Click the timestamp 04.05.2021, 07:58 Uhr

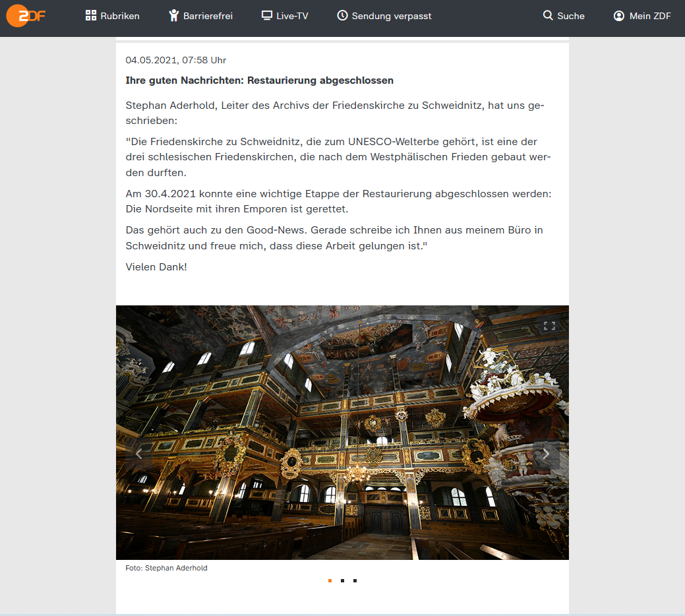(x=175, y=60)
